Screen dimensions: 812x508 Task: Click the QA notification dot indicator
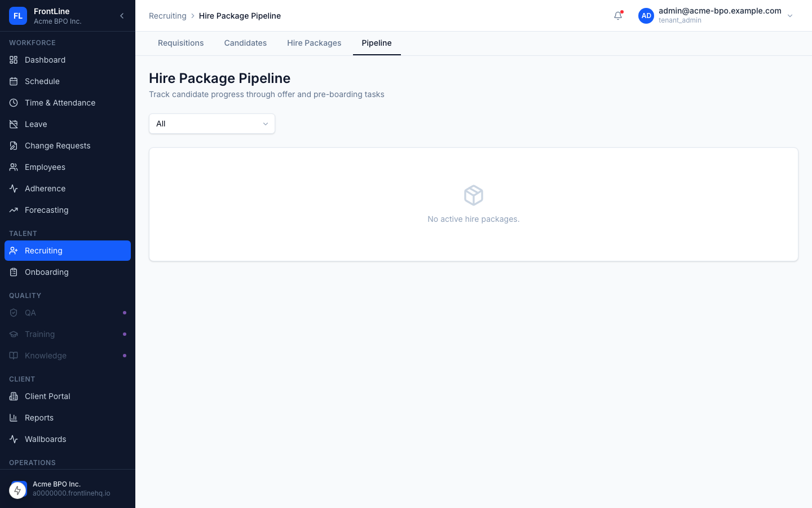pos(125,313)
